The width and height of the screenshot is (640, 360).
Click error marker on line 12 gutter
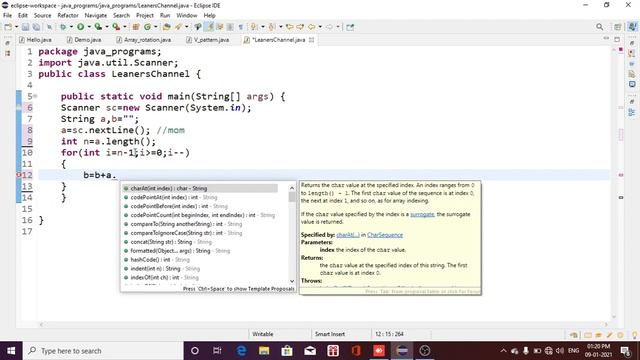[19, 175]
